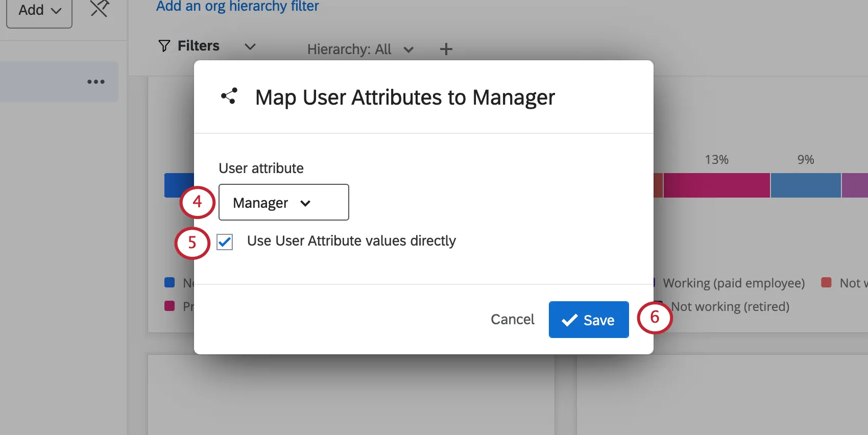
Task: Click the crossed-out pin icon beside Add
Action: tap(100, 9)
